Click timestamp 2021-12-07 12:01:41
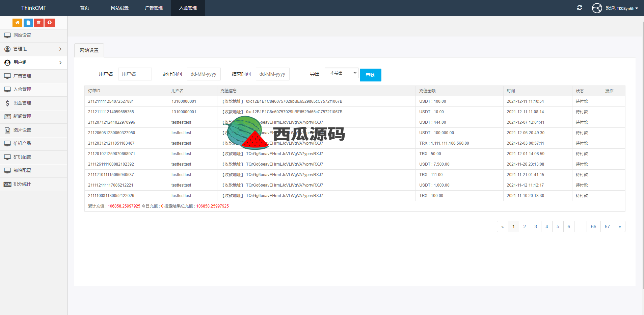The height and width of the screenshot is (315, 644). pyautogui.click(x=525, y=122)
